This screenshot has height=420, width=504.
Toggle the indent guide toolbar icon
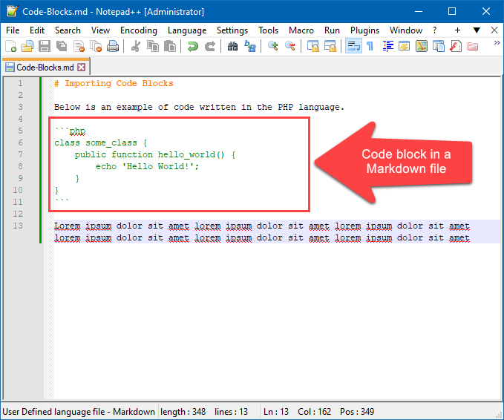[388, 46]
